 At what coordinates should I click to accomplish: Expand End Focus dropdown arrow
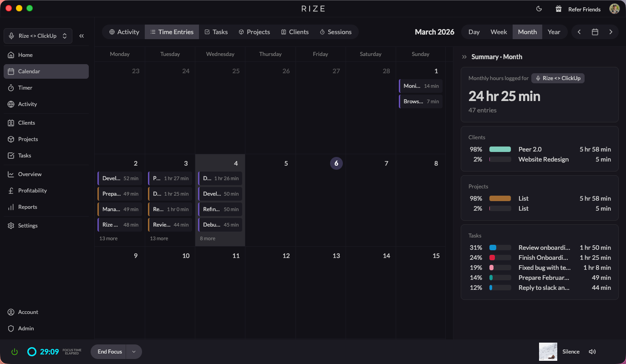pos(134,352)
